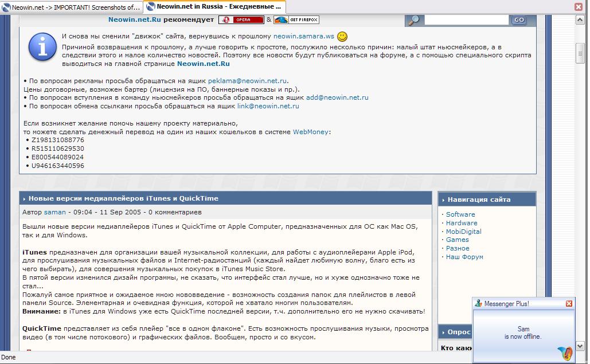
Task: Open the Get Firefox banner
Action: (296, 19)
